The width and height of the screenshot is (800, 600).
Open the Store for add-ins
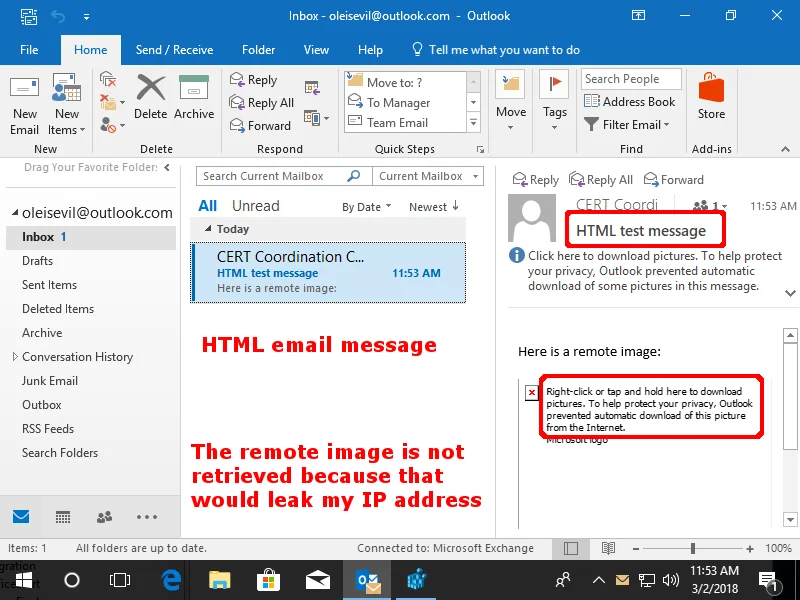[x=711, y=100]
